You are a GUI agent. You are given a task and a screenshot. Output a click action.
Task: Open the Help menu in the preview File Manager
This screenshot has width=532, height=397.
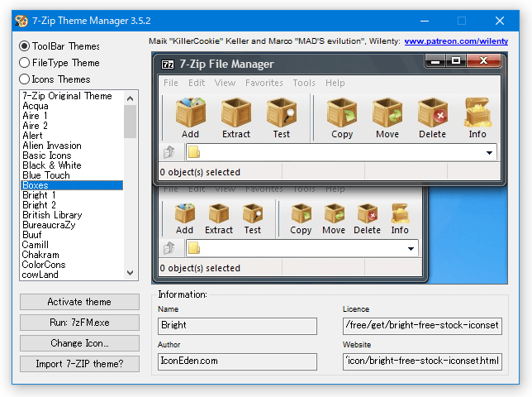coord(335,83)
